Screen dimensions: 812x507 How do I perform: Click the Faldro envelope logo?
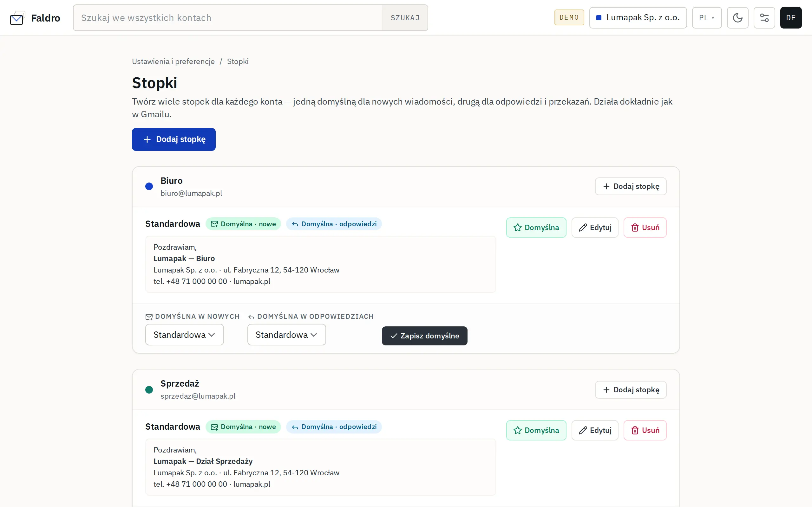[17, 18]
